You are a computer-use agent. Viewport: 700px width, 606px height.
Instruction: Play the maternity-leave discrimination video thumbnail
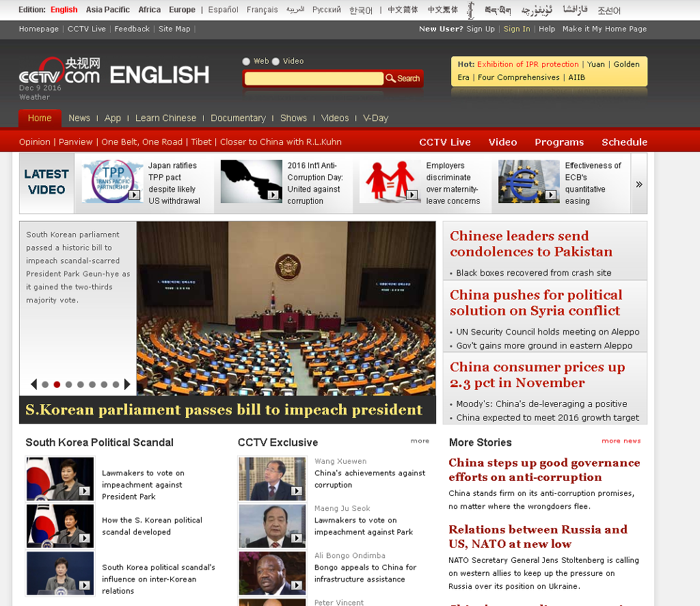coord(390,182)
